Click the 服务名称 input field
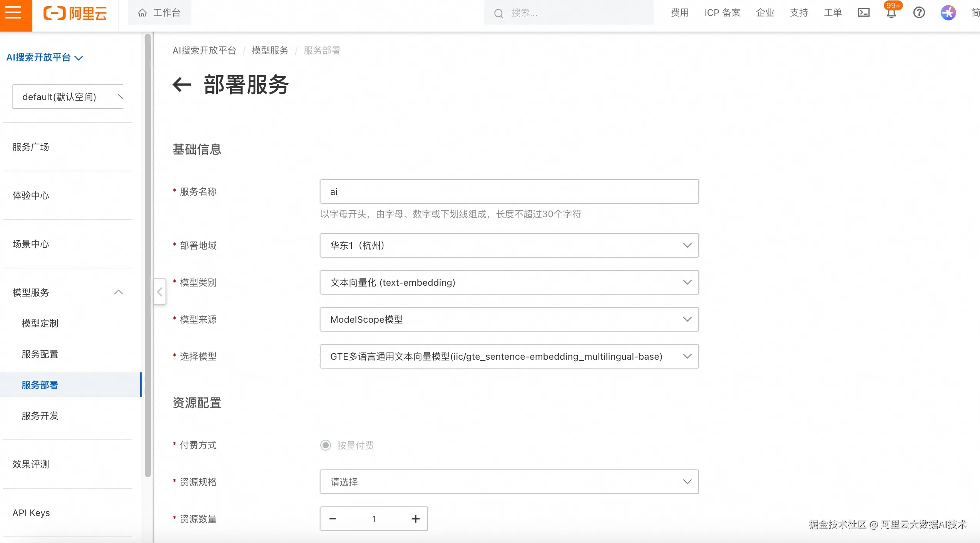Screen dimensions: 980x543 click(x=509, y=191)
